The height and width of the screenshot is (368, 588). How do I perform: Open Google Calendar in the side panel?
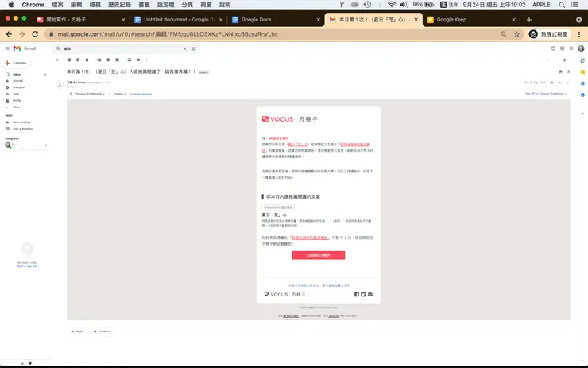click(582, 60)
